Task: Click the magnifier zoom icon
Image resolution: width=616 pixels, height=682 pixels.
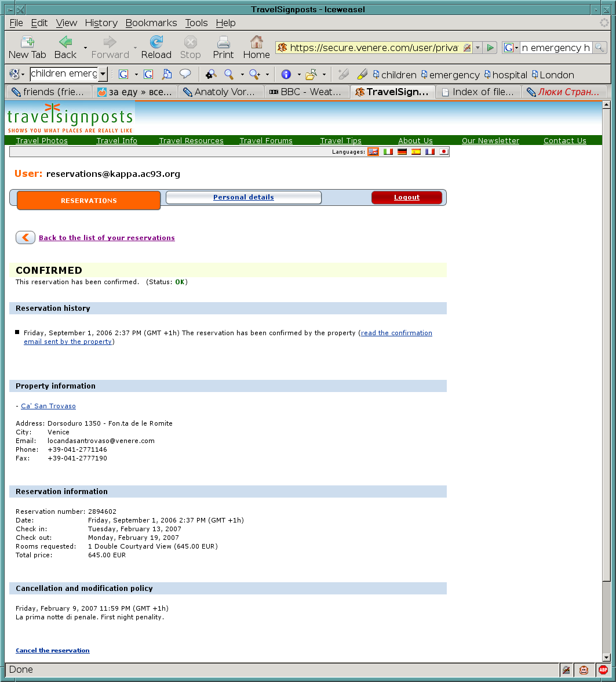Action: tap(229, 74)
